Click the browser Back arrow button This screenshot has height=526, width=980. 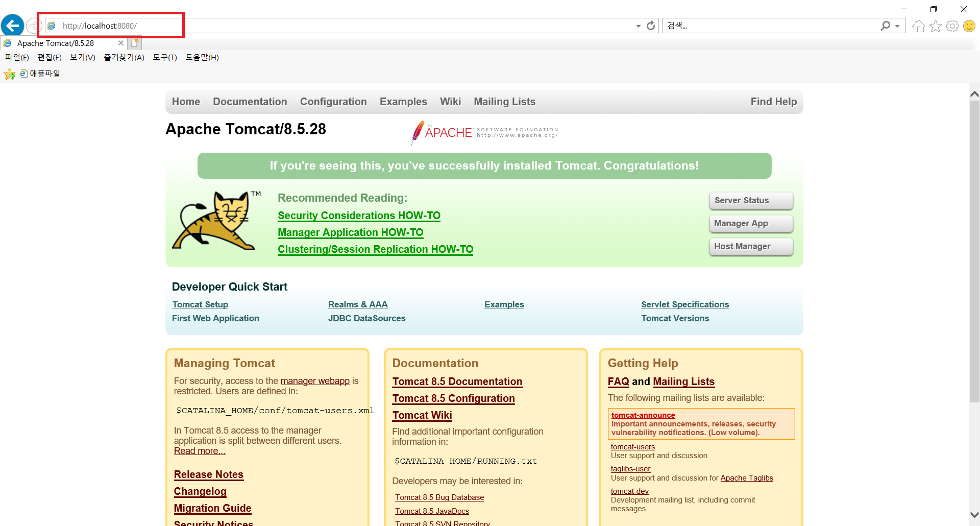tap(12, 26)
